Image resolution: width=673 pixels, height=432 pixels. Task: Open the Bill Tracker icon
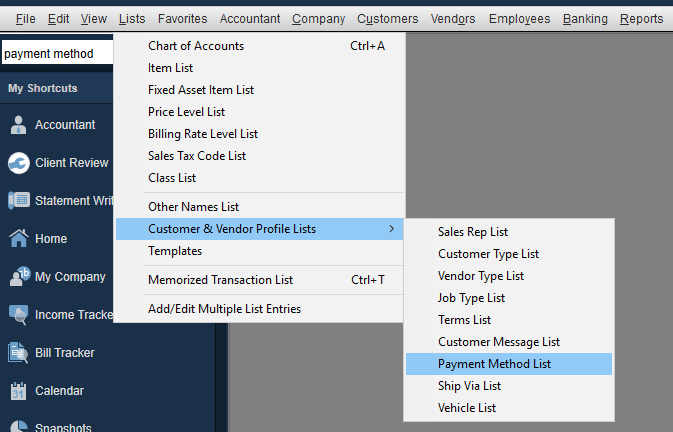click(18, 353)
